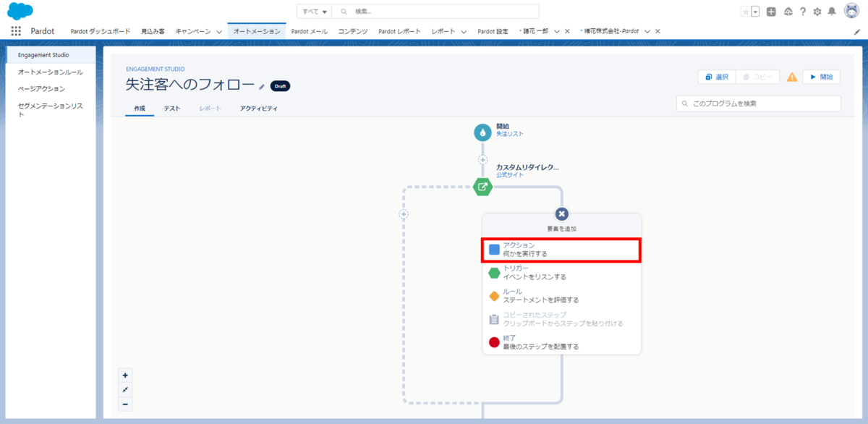
Task: Open the Reports nav tab
Action: pyautogui.click(x=443, y=32)
